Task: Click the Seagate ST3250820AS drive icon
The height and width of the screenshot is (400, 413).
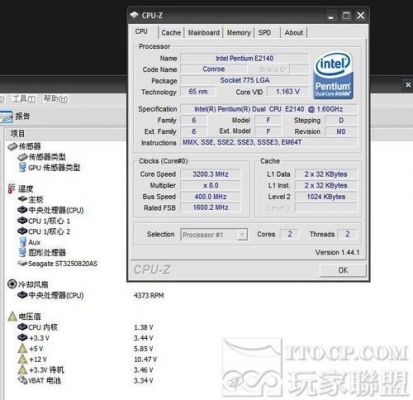Action: [x=22, y=263]
